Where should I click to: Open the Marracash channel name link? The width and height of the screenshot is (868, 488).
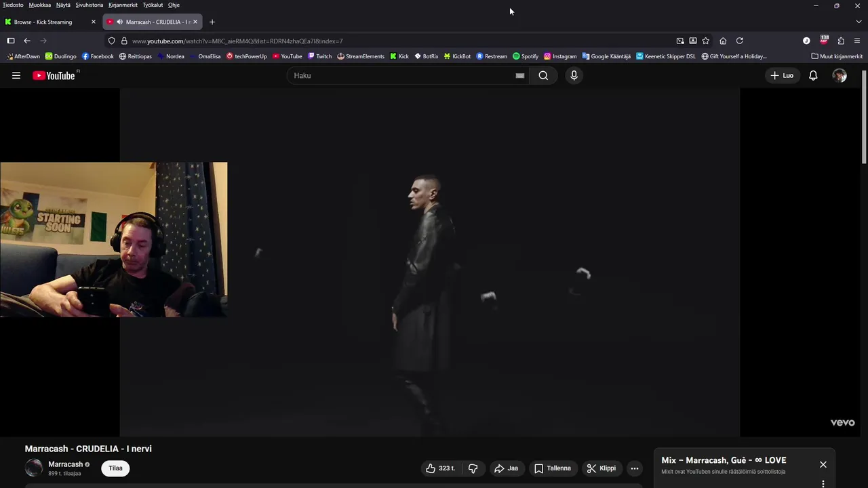coord(65,464)
